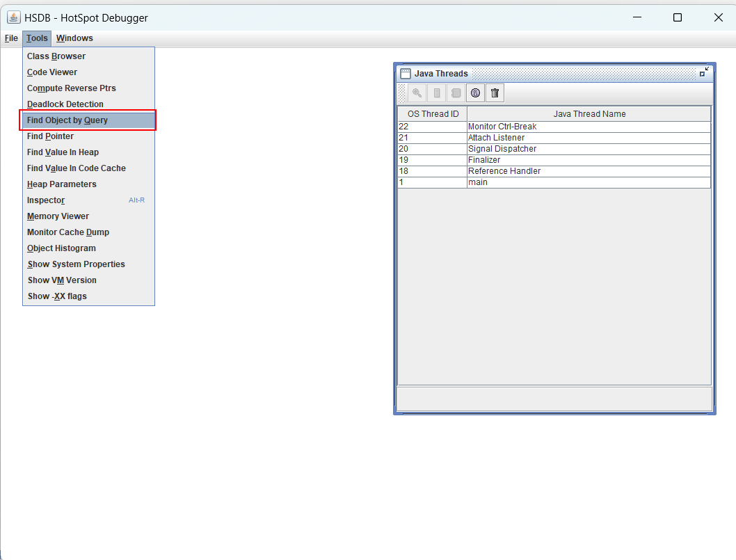
Task: Open the Windows menu
Action: click(x=74, y=38)
